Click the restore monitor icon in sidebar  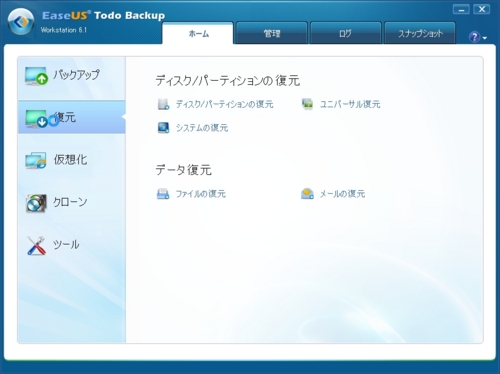36,119
